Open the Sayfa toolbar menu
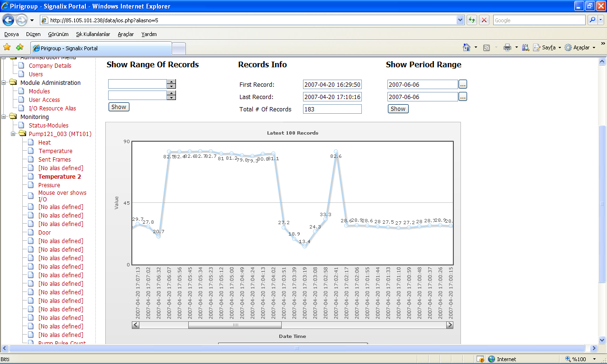Viewport: 607px width, 364px height. pyautogui.click(x=547, y=47)
